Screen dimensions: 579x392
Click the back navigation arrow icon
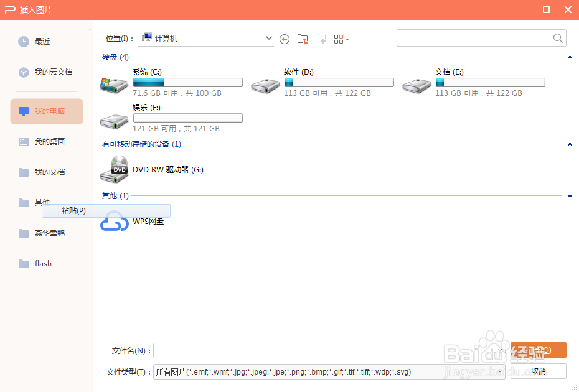pyautogui.click(x=285, y=39)
